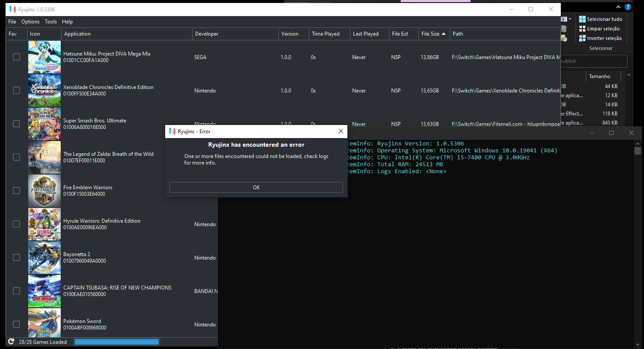Image resolution: width=644 pixels, height=349 pixels.
Task: Click the Developer column header
Action: coord(235,34)
